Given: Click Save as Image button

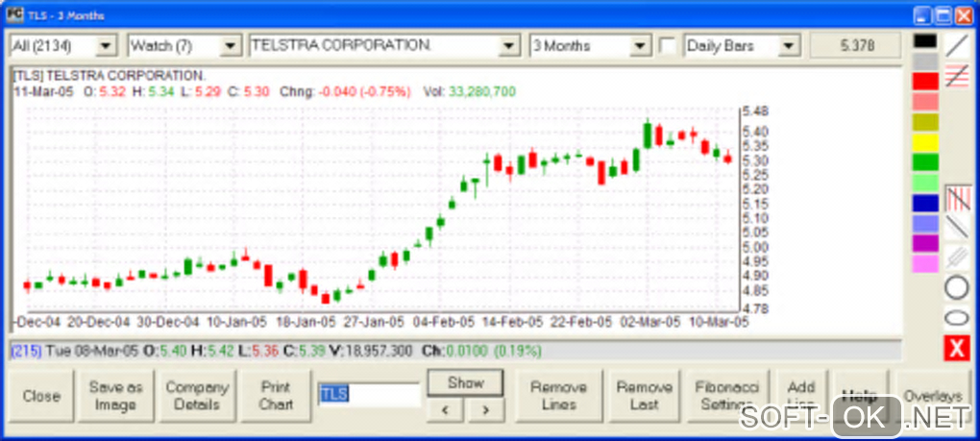Looking at the screenshot, I should (115, 396).
